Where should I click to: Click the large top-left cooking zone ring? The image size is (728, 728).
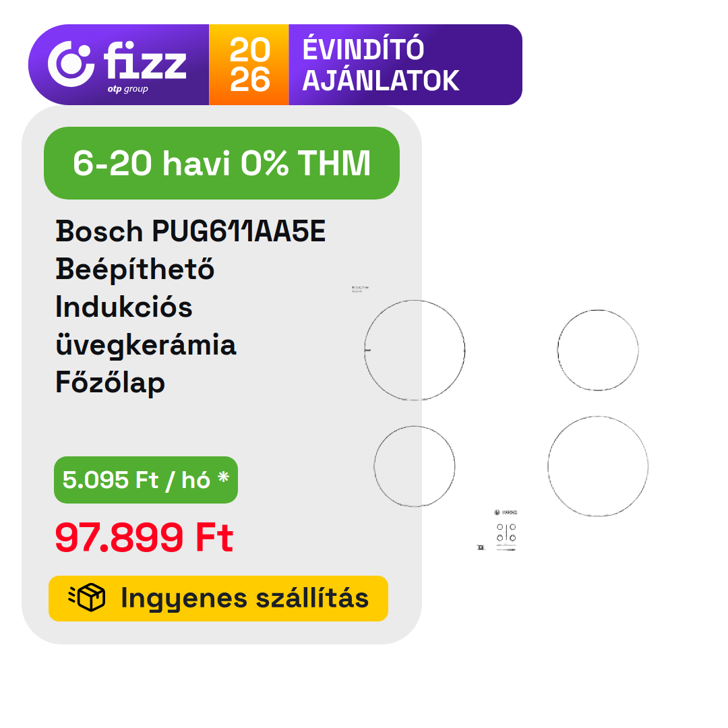pos(415,351)
